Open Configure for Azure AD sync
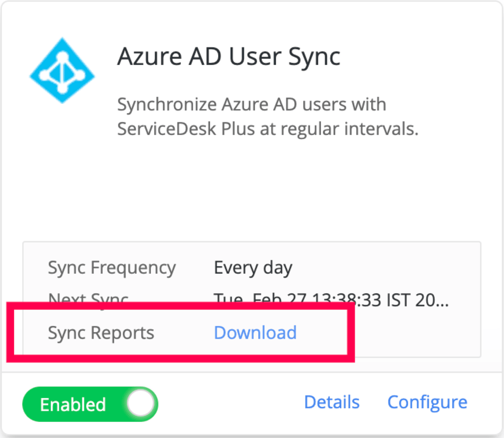Screen dimensions: 504x438 427,402
